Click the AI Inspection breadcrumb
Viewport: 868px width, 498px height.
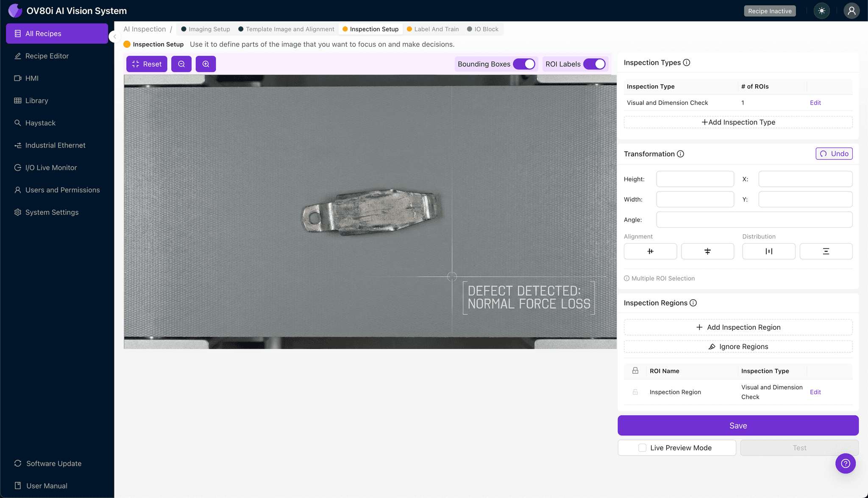tap(145, 29)
